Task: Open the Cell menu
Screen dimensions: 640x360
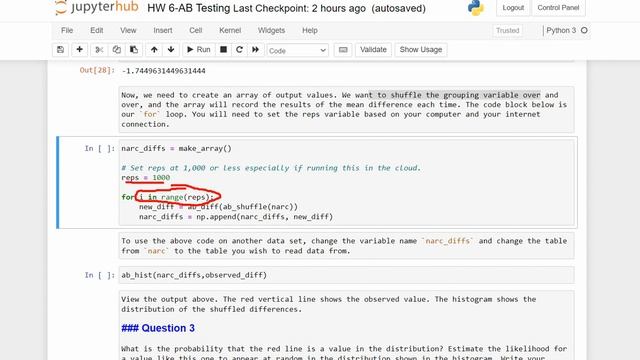Action: (x=196, y=31)
